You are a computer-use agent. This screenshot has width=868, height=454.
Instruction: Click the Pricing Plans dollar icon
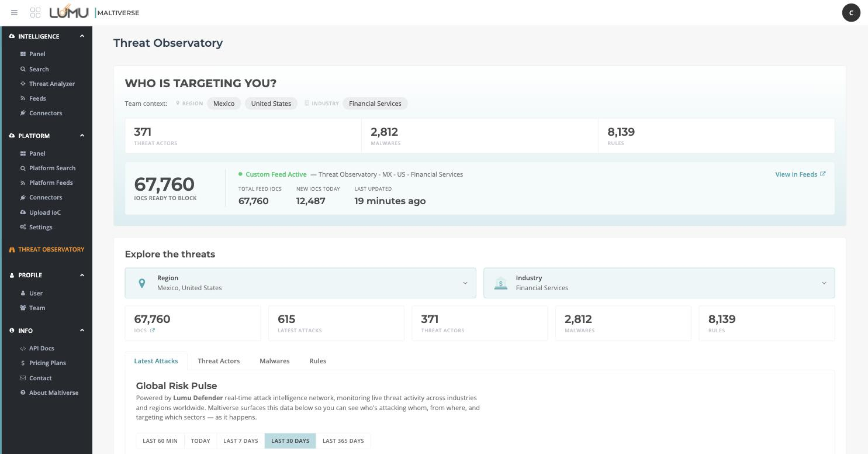(x=23, y=363)
